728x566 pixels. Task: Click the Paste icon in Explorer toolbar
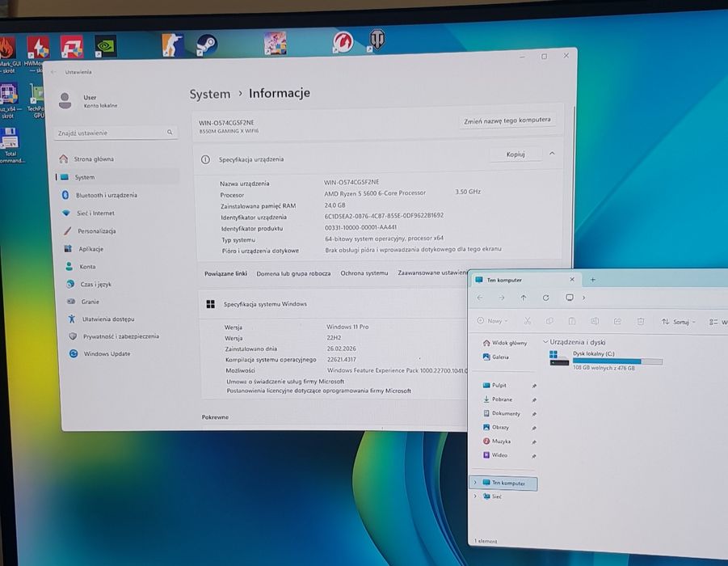tap(572, 321)
